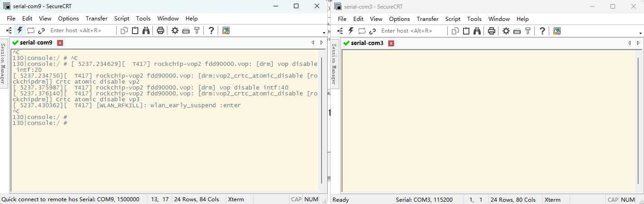
Task: Close the serial-com9 tab with red X
Action: point(60,43)
